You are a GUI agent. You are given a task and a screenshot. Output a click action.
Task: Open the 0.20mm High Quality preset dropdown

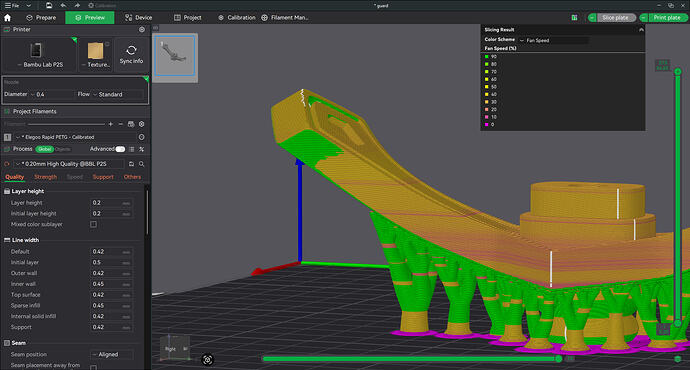(x=69, y=164)
